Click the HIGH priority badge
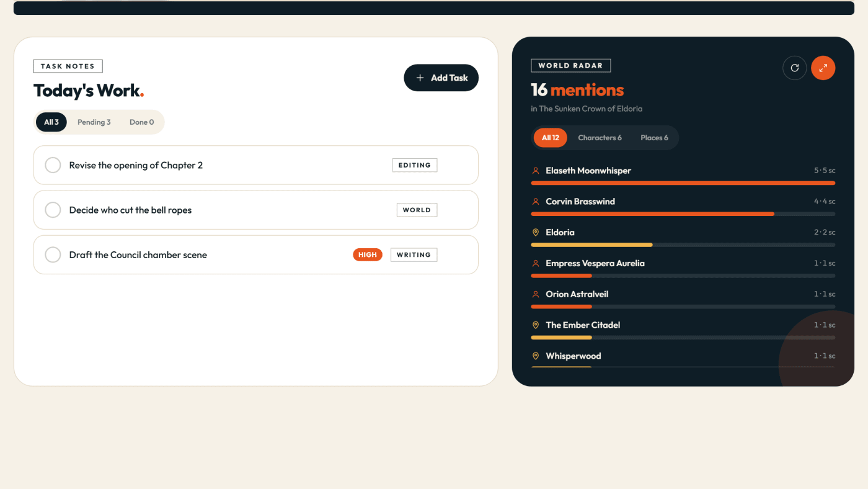Viewport: 868px width, 489px height. pos(368,254)
